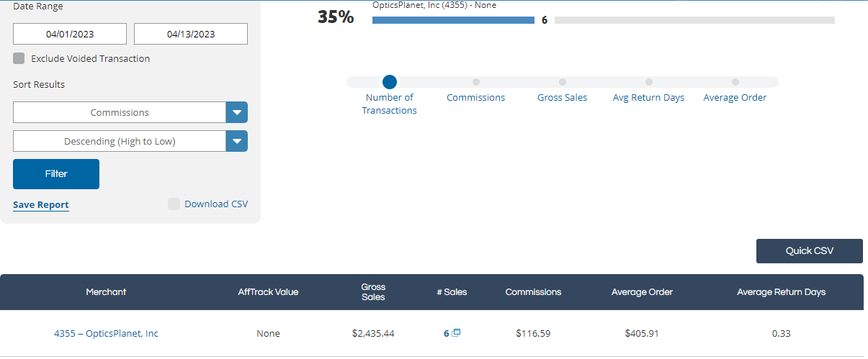Click the Sort Results label

tap(39, 84)
